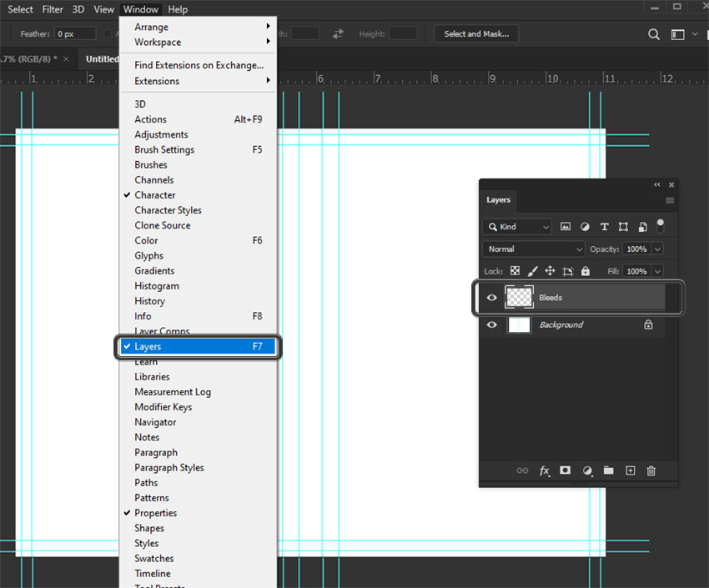Close the Layers panel

coord(671,184)
